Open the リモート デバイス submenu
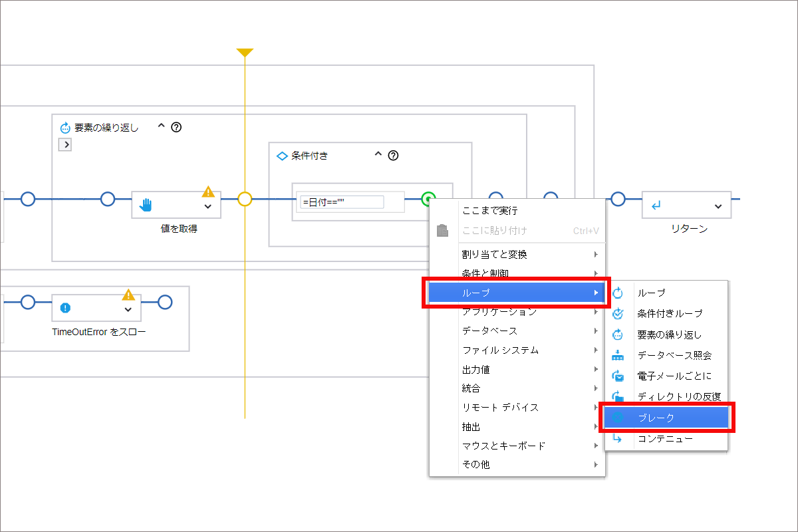 pyautogui.click(x=517, y=407)
